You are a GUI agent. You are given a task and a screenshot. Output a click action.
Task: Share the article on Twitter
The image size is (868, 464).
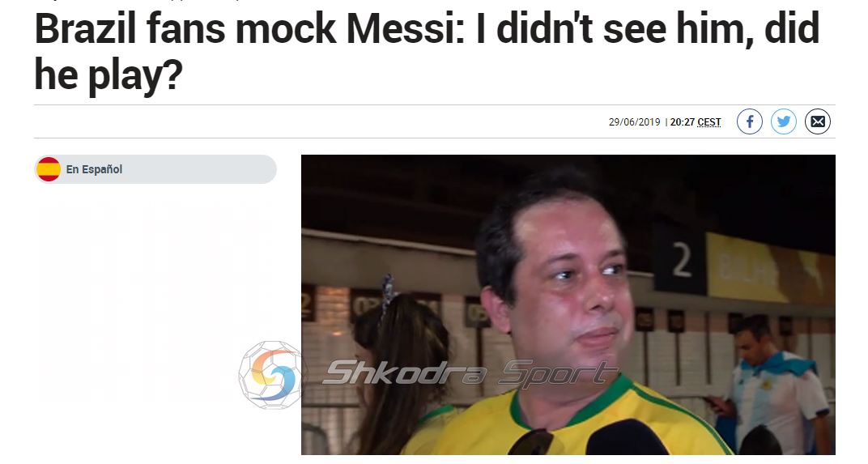[783, 121]
